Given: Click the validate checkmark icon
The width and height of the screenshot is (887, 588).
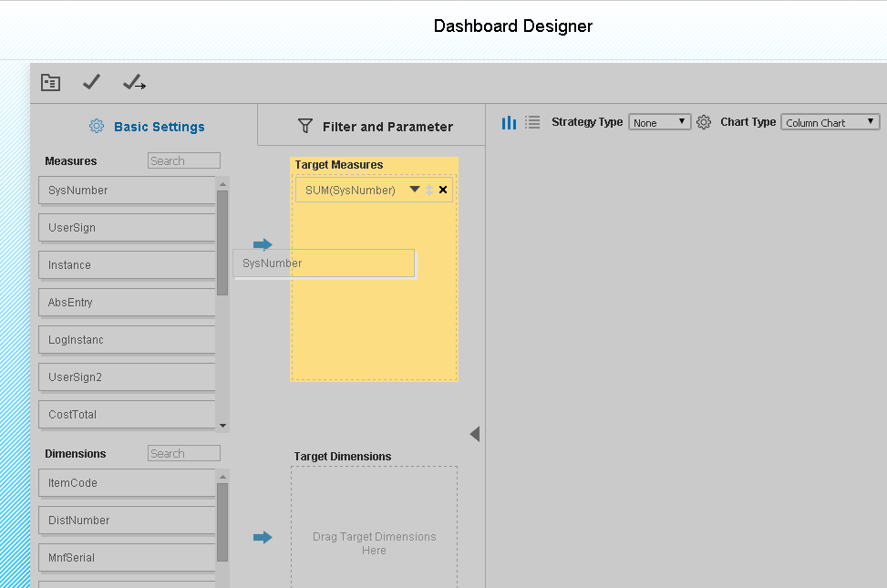Looking at the screenshot, I should pyautogui.click(x=91, y=82).
